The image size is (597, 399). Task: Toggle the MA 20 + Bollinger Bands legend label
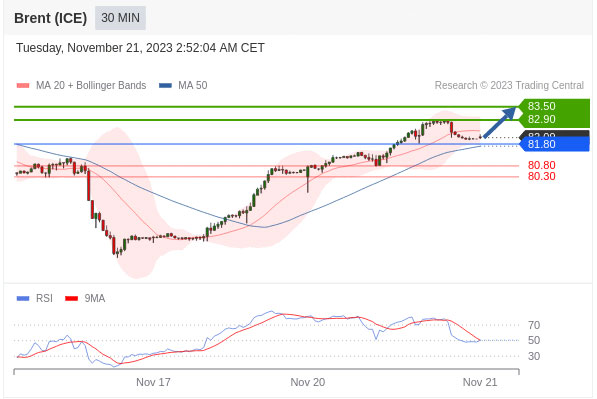[x=91, y=85]
